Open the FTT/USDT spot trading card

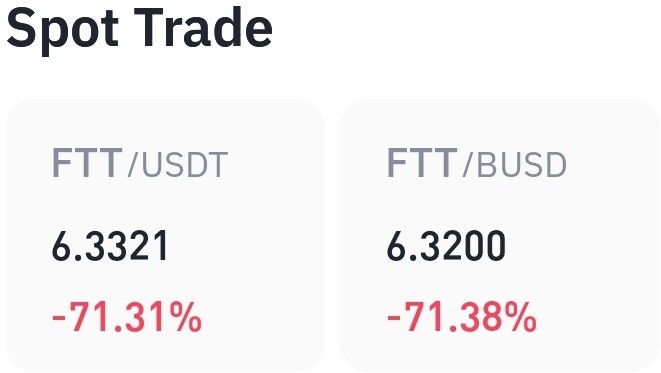(x=165, y=236)
